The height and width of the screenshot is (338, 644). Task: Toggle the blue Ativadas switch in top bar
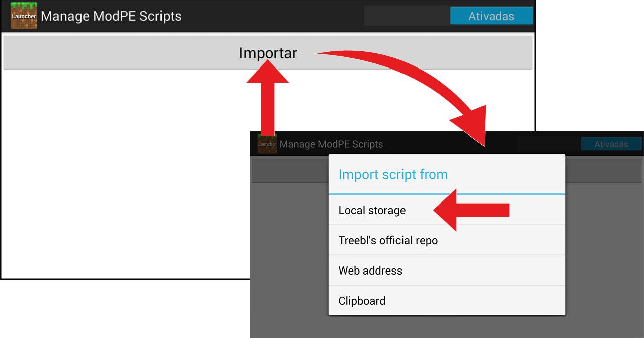click(491, 16)
